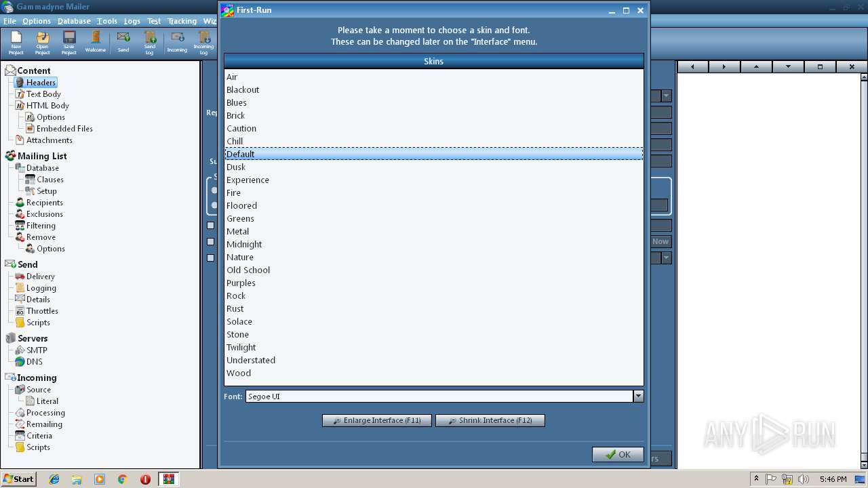The width and height of the screenshot is (868, 488).
Task: Open the Tracking menu
Action: click(182, 21)
